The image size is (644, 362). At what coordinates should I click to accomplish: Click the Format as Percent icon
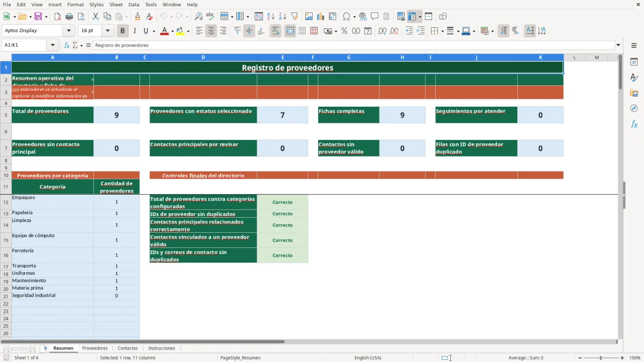pos(345,31)
